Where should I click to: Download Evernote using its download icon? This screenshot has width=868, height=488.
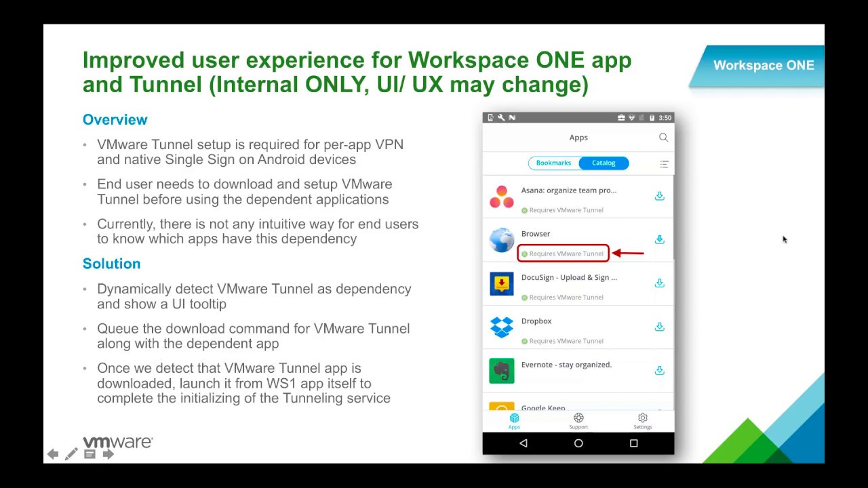659,370
